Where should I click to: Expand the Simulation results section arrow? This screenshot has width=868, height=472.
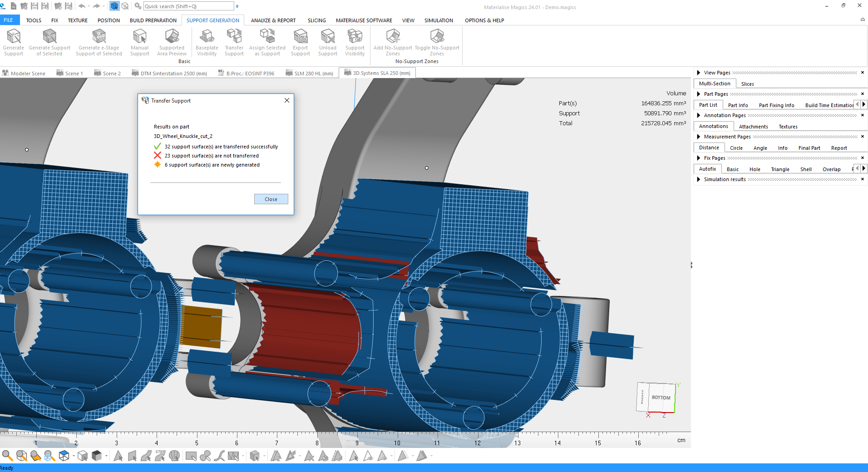[x=699, y=179]
